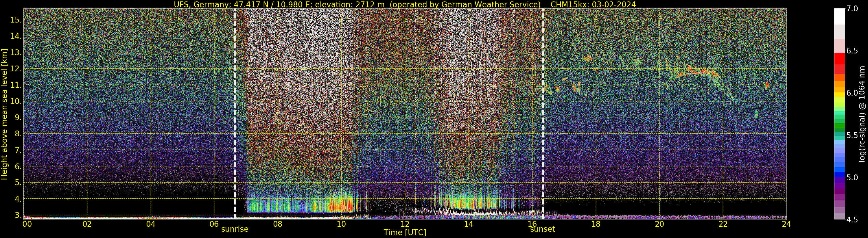Image resolution: width=868 pixels, height=238 pixels.
Task: Click the 'sunrise' label below the axis
Action: pos(235,229)
